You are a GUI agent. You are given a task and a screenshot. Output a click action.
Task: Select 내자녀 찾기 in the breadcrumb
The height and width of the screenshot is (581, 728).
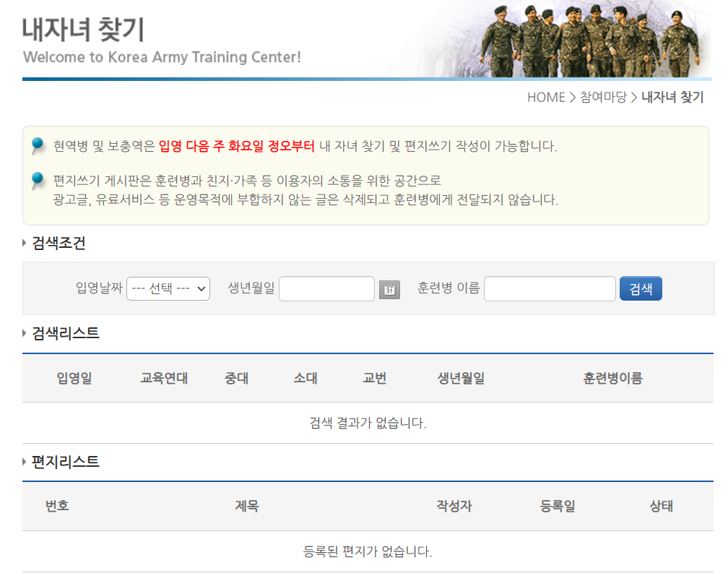point(672,97)
